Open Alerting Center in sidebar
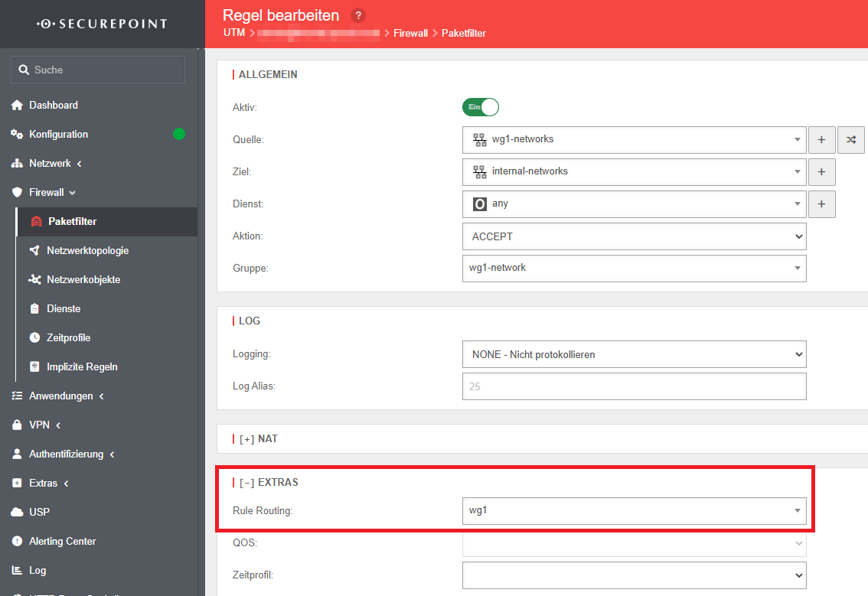Image resolution: width=868 pixels, height=596 pixels. click(x=62, y=542)
